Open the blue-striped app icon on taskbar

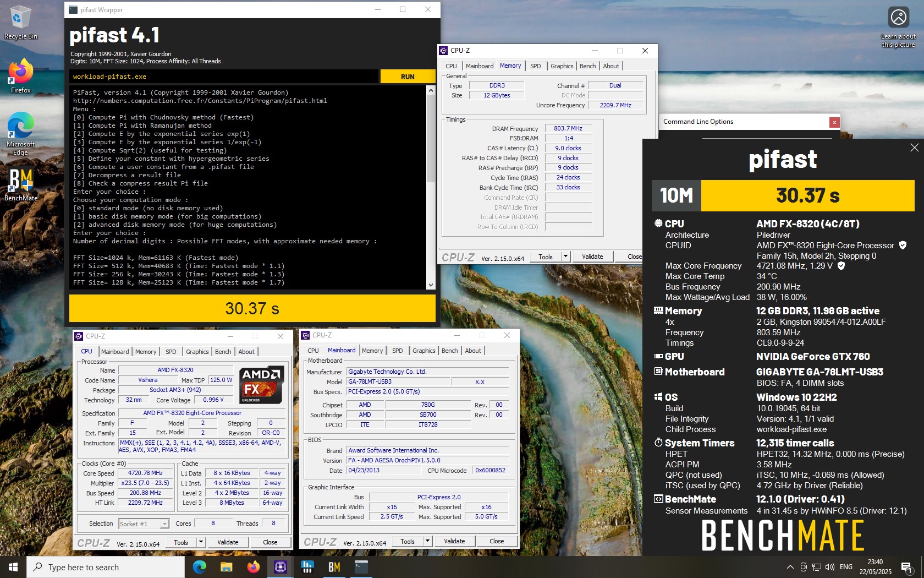307,567
